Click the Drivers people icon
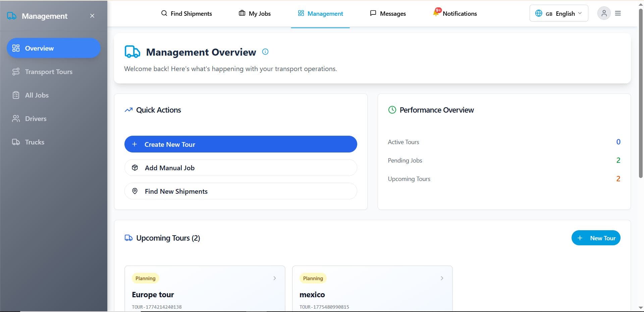The width and height of the screenshot is (644, 312). [16, 118]
